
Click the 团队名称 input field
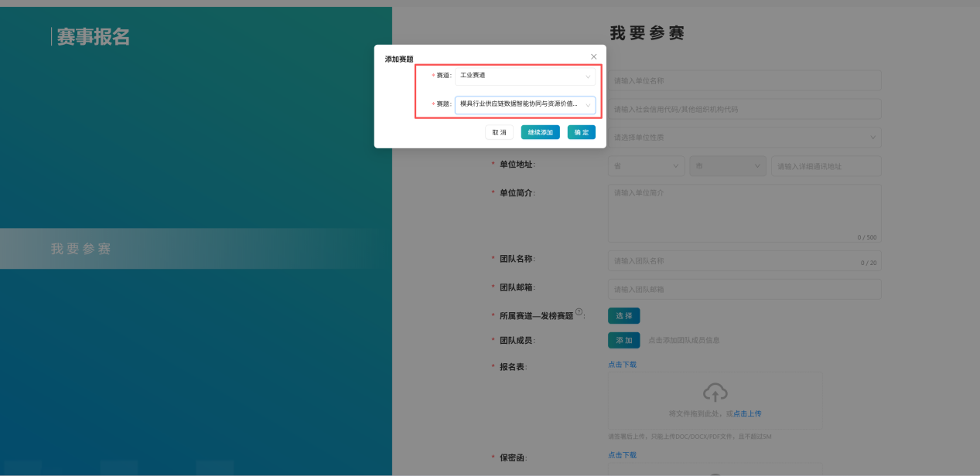click(745, 261)
